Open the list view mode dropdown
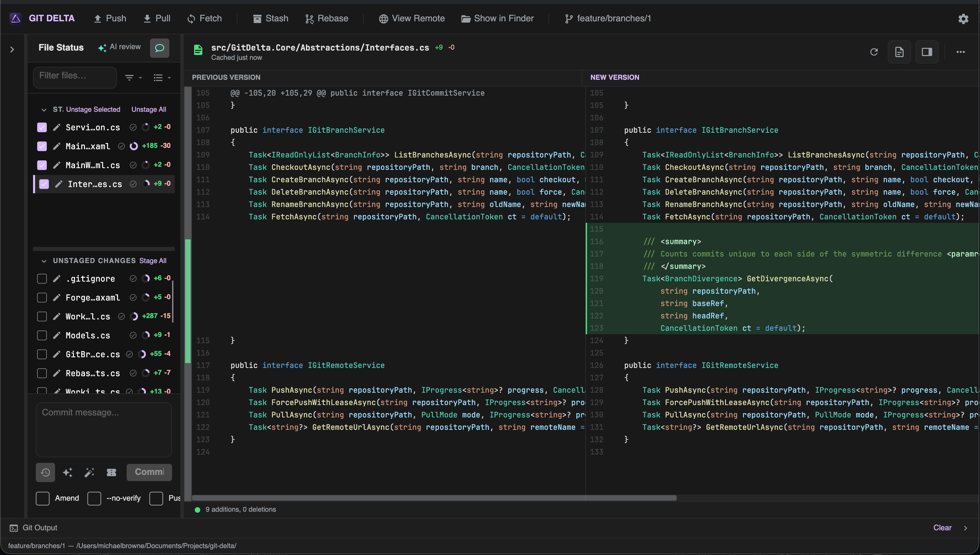Image resolution: width=980 pixels, height=555 pixels. [x=162, y=78]
